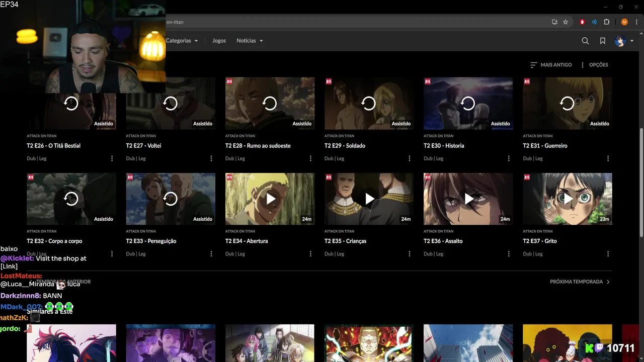Click the page vertical scrollbar
The width and height of the screenshot is (644, 362).
click(641, 184)
